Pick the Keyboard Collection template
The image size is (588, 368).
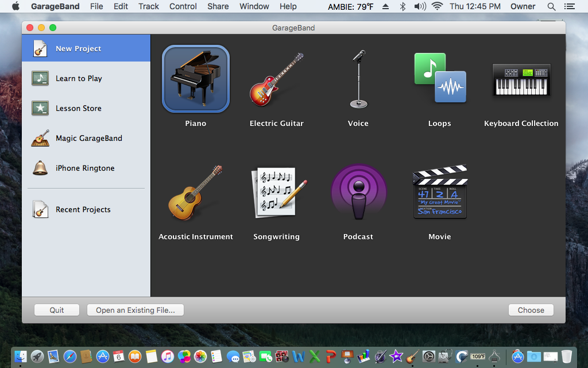(x=521, y=79)
